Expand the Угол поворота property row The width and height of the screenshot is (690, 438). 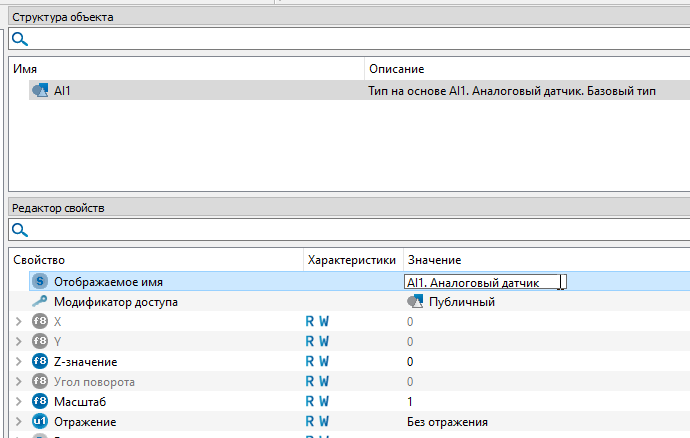coord(19,382)
